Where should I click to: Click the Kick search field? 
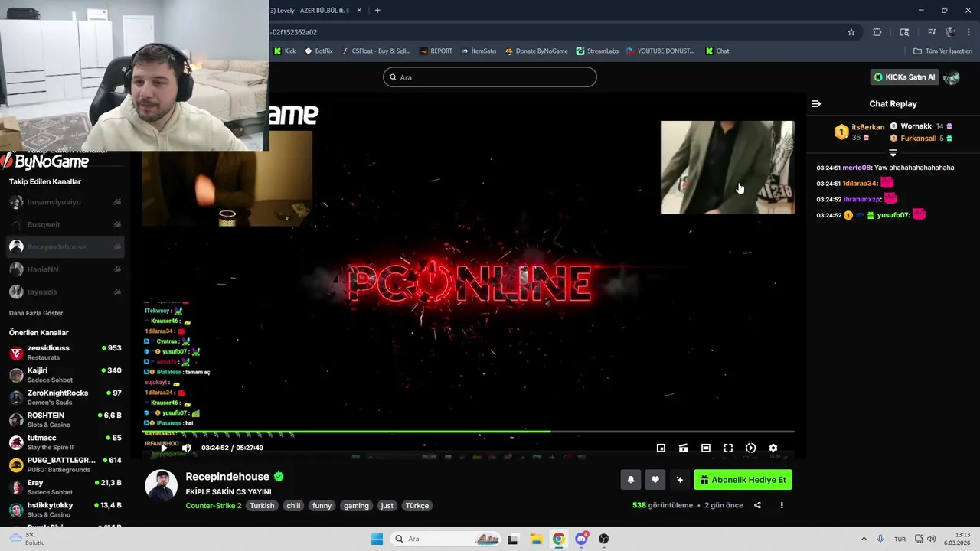point(490,77)
